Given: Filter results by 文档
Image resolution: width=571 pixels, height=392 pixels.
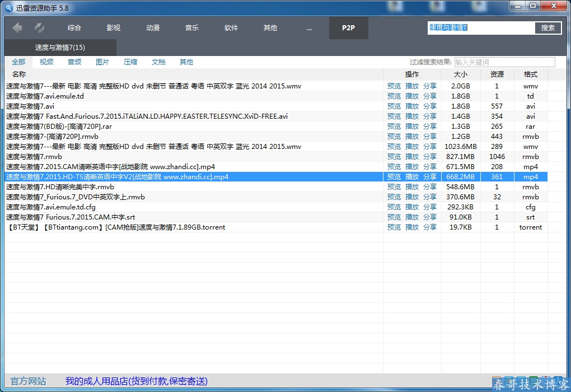Looking at the screenshot, I should [158, 62].
